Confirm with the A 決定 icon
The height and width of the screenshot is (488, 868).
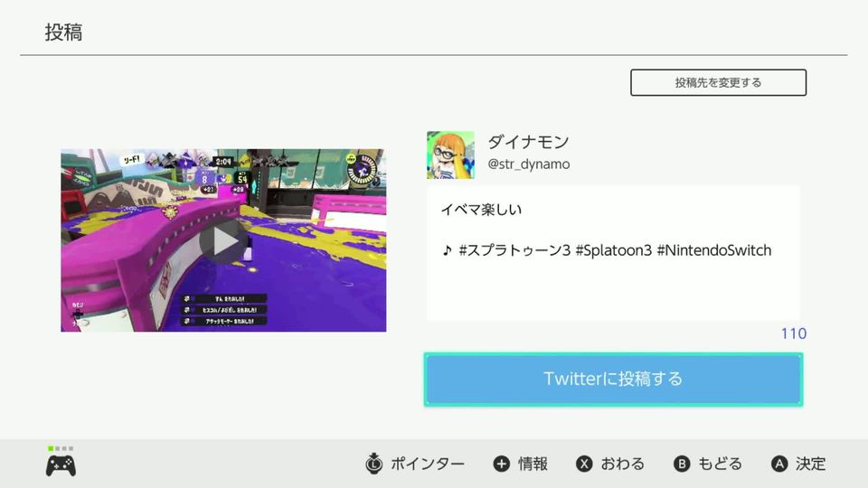(x=778, y=464)
